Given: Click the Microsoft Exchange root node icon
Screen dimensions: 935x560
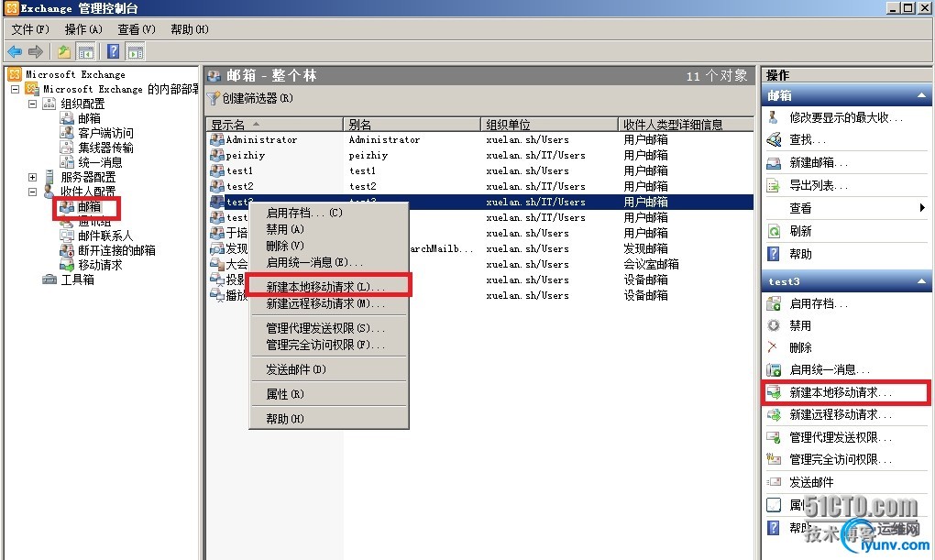Looking at the screenshot, I should [15, 74].
